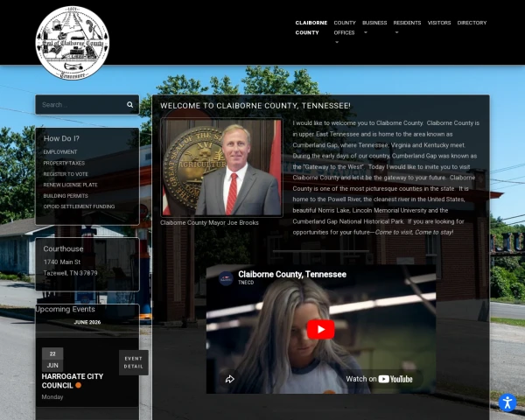Open the Property Taxes link
This screenshot has width=525, height=420.
(x=64, y=163)
